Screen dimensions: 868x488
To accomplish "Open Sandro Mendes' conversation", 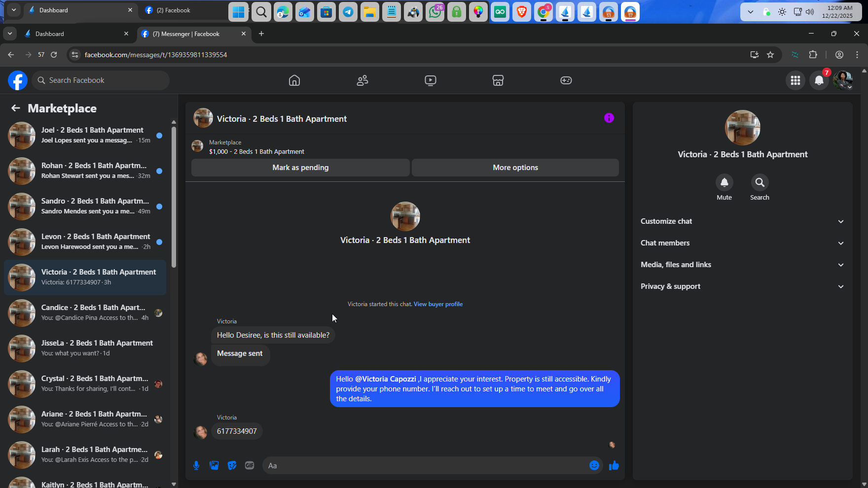I will click(x=85, y=207).
